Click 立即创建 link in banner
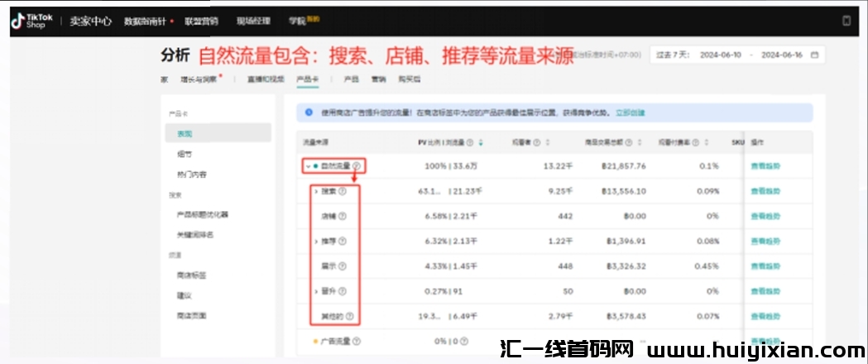The width and height of the screenshot is (868, 364). coord(630,112)
